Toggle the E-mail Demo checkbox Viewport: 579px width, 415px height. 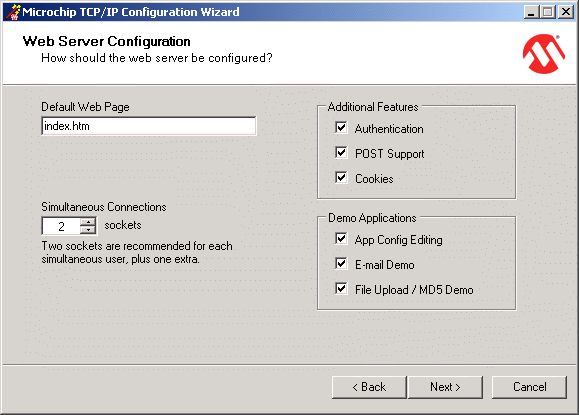click(341, 264)
